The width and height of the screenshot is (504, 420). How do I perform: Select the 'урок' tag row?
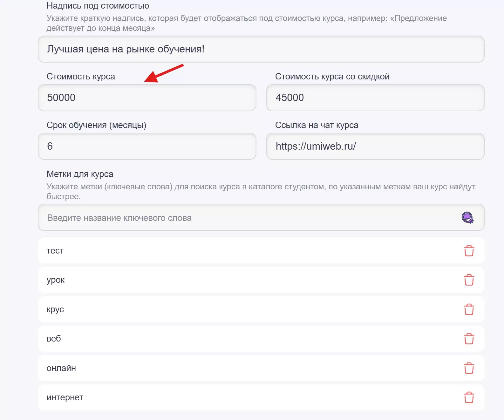248,280
